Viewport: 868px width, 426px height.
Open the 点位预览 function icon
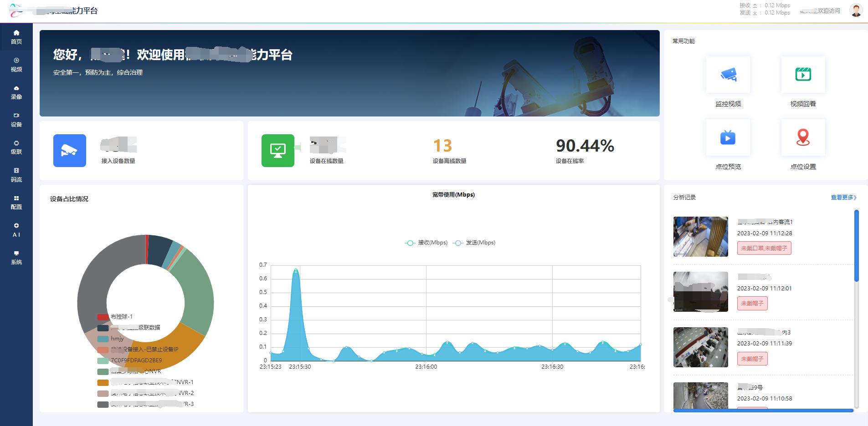(728, 137)
